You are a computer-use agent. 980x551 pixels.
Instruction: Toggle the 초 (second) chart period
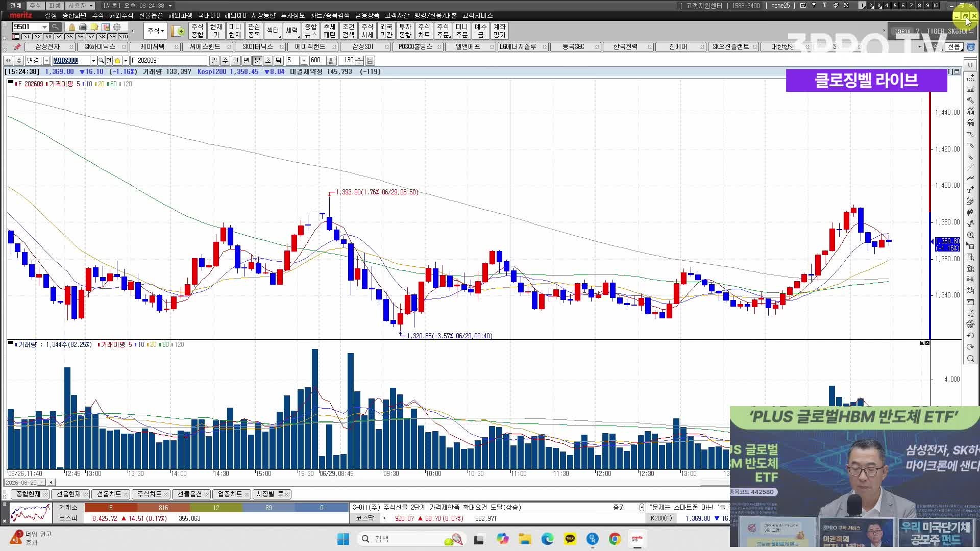coord(268,60)
